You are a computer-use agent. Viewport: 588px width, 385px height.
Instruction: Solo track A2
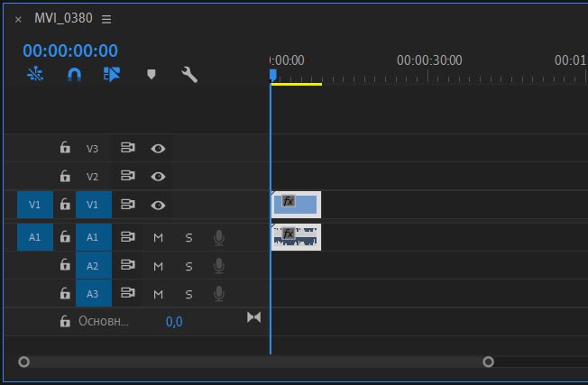click(x=189, y=266)
